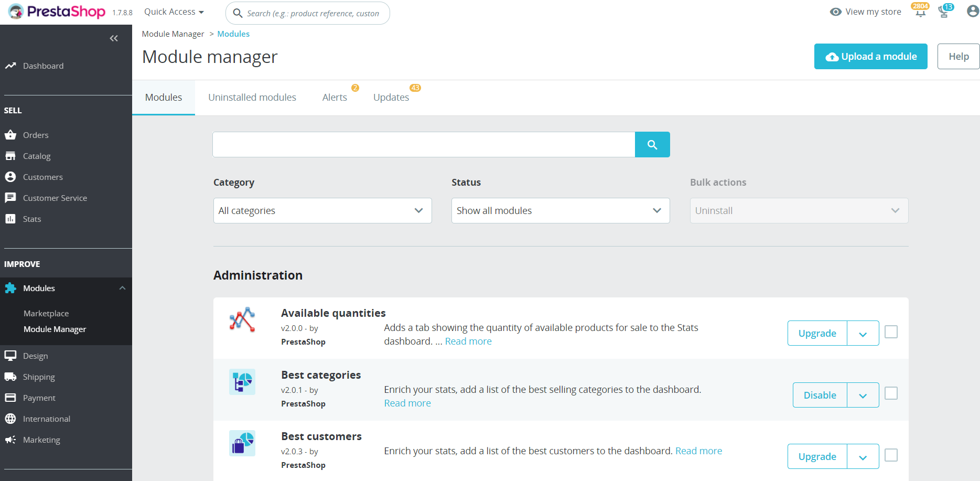
Task: Go to the Updates tab
Action: 391,98
